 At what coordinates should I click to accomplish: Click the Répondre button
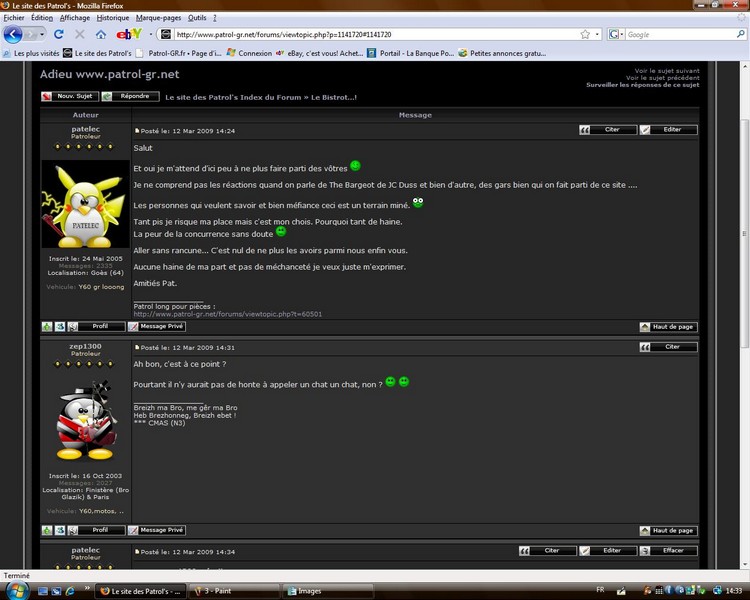[x=130, y=96]
